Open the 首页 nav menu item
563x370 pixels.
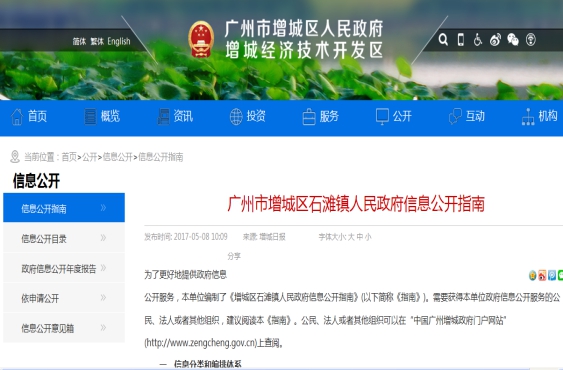[37, 116]
